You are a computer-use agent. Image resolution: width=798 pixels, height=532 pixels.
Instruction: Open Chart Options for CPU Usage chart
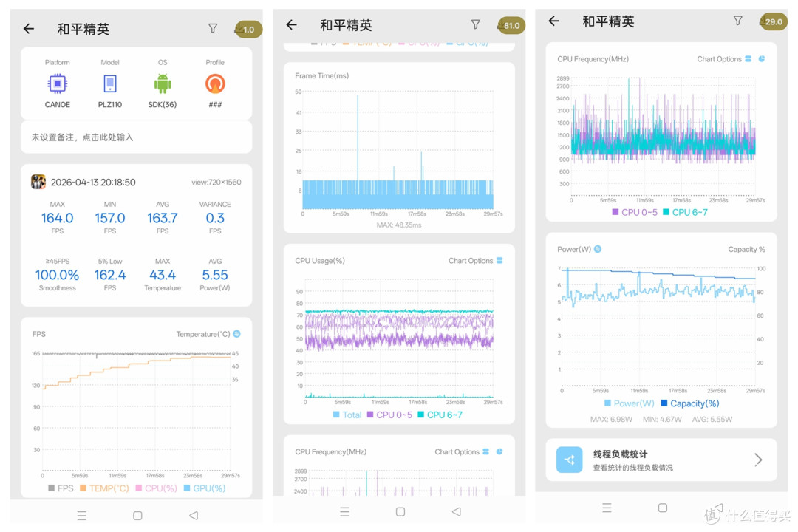pyautogui.click(x=475, y=261)
